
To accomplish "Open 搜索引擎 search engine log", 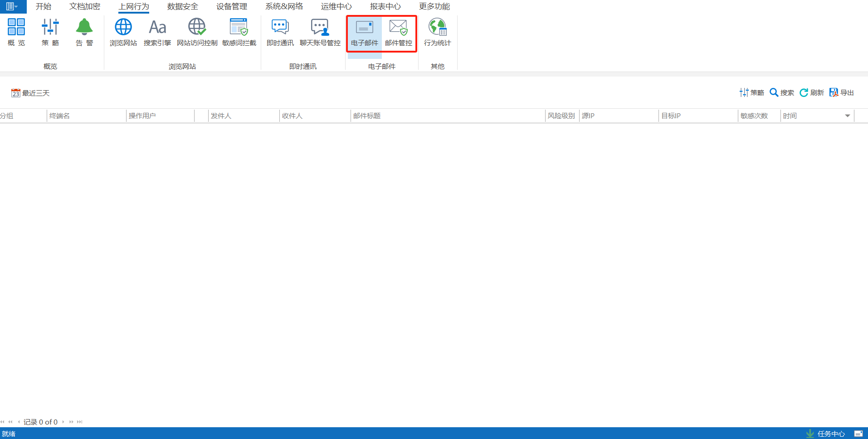I will point(157,32).
